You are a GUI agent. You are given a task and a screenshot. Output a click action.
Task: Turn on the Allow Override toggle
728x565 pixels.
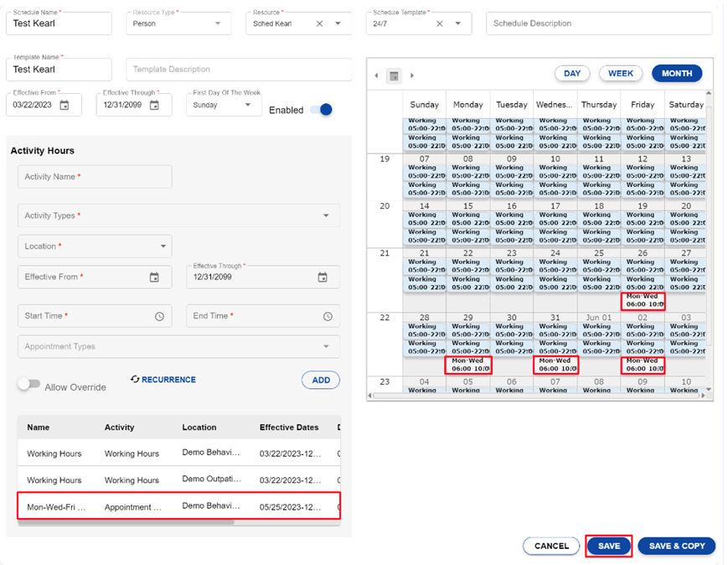(29, 385)
